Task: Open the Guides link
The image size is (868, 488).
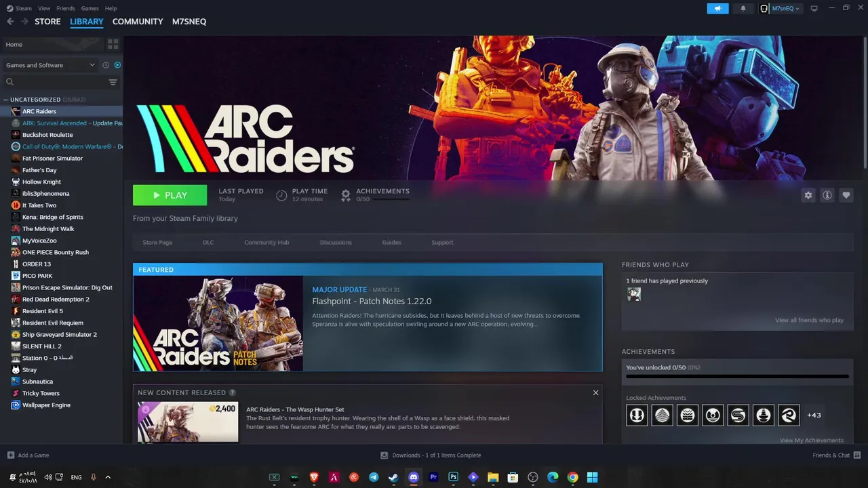Action: click(391, 243)
